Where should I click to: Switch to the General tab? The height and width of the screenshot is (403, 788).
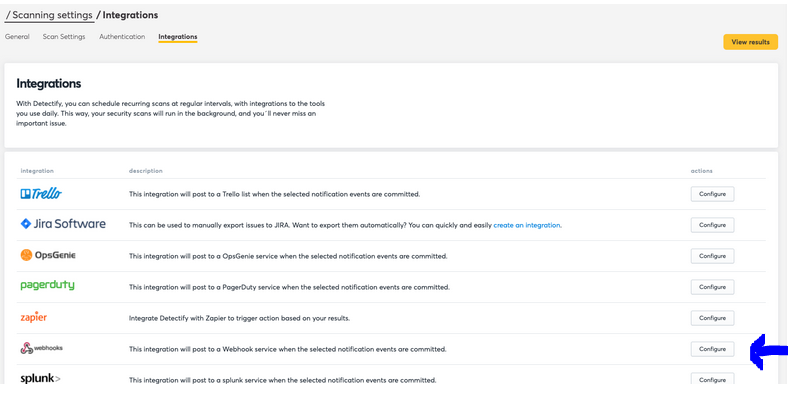[17, 37]
